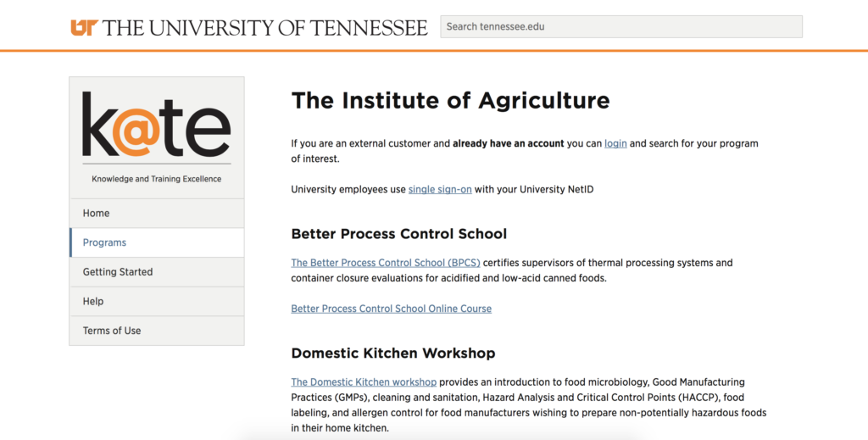Open Better Process Control School Online Course link
The width and height of the screenshot is (868, 440).
pos(392,309)
